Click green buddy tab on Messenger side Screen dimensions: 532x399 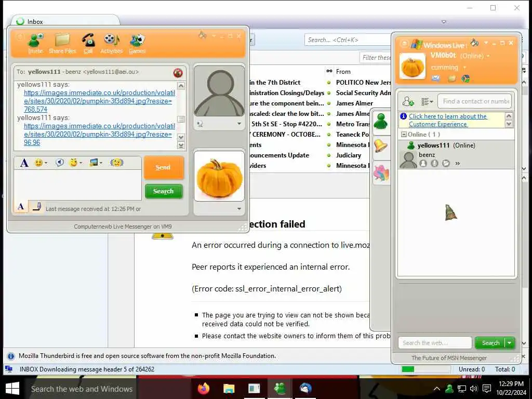(381, 121)
